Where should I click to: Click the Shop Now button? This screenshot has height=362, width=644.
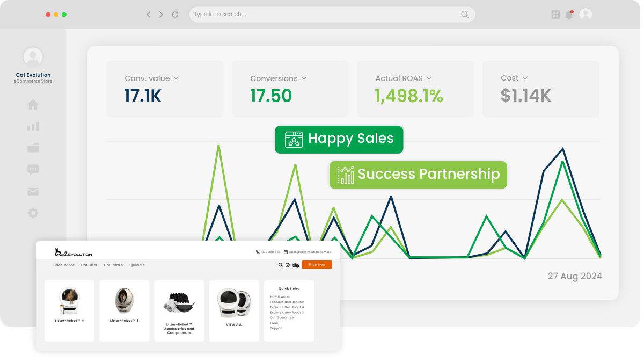coord(317,265)
